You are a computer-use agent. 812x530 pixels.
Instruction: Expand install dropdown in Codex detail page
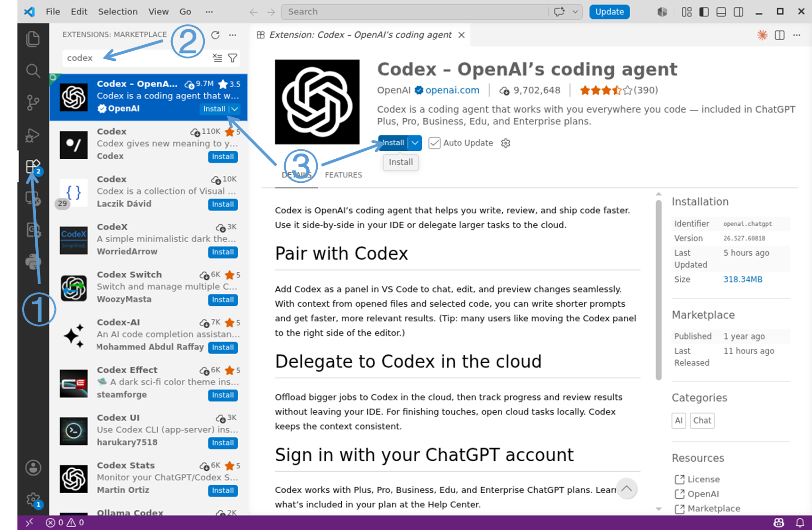point(415,143)
